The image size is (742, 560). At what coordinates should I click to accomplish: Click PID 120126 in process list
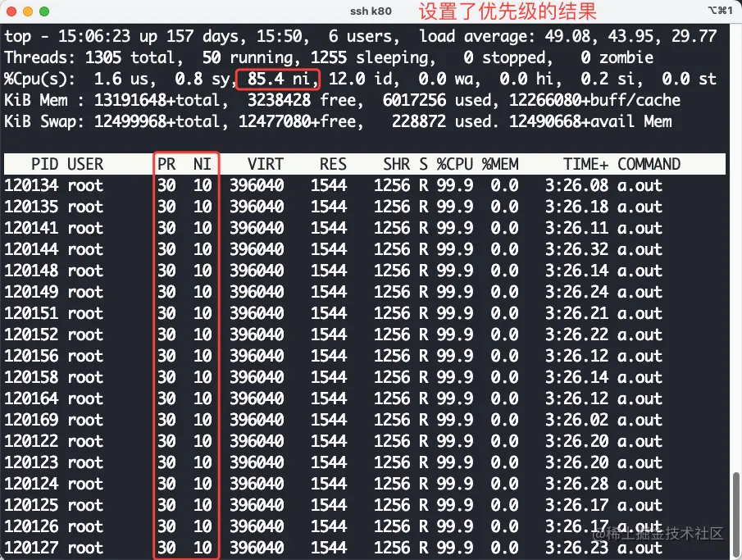coord(31,526)
